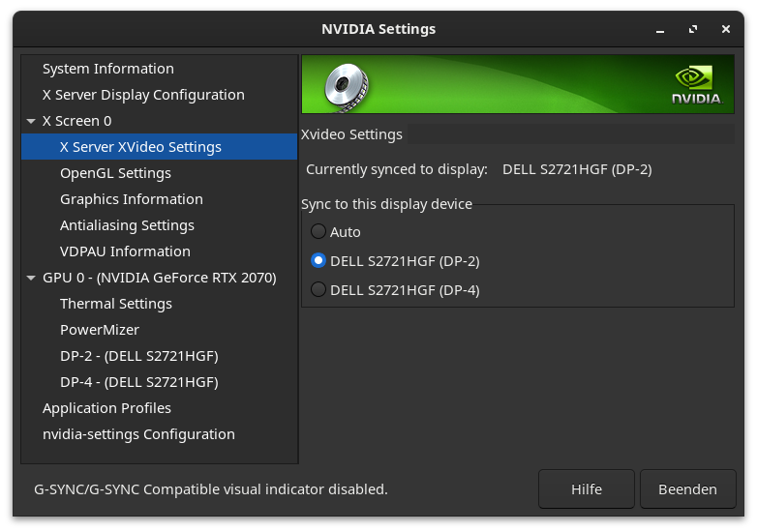Select X Screen 0 entry

(160, 121)
